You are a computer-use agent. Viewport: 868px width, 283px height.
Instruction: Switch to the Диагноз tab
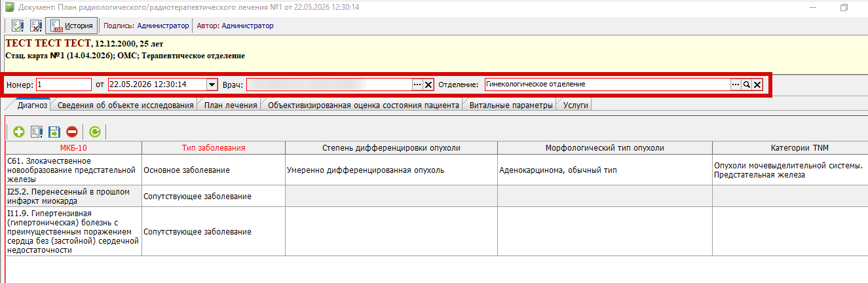[33, 105]
